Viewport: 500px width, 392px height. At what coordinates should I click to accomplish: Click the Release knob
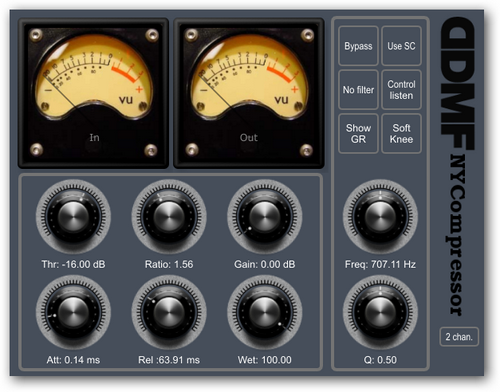coord(169,312)
